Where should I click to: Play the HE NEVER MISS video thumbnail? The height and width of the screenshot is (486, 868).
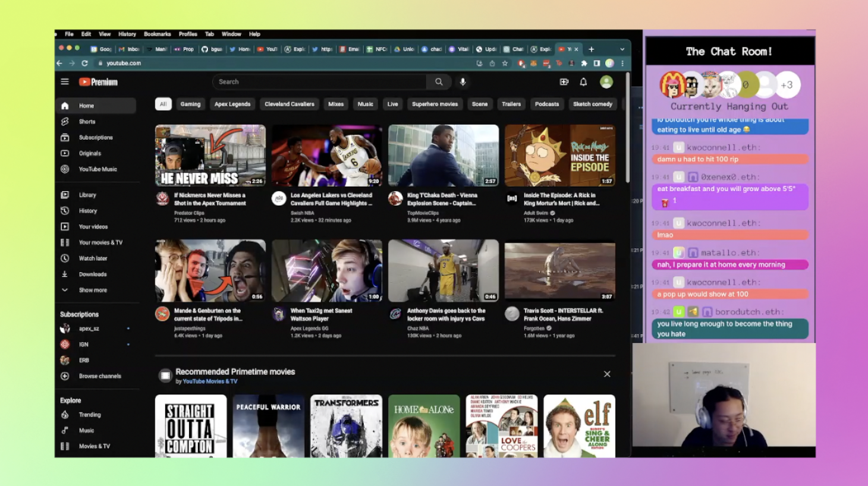pyautogui.click(x=210, y=156)
